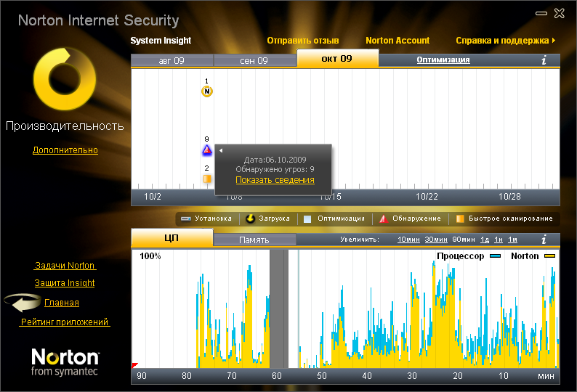Click the quick scan event icon
Image resolution: width=577 pixels, height=392 pixels.
tap(207, 179)
